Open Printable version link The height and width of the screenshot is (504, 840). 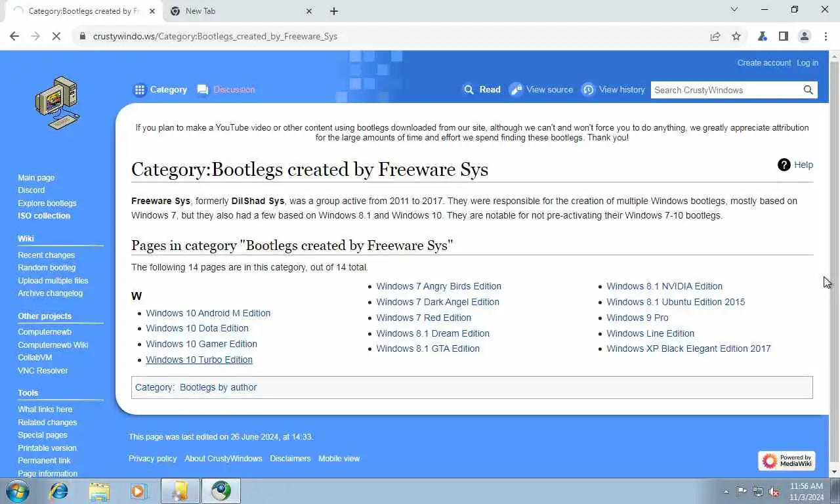[47, 448]
